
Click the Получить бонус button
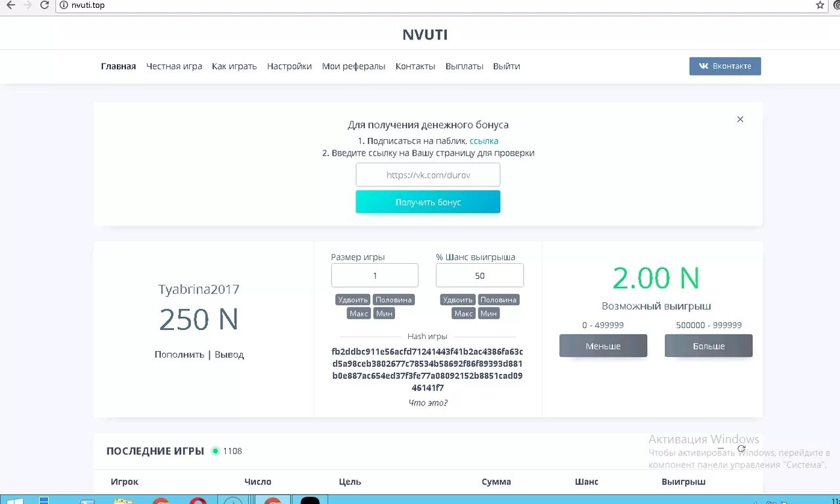[x=428, y=202]
